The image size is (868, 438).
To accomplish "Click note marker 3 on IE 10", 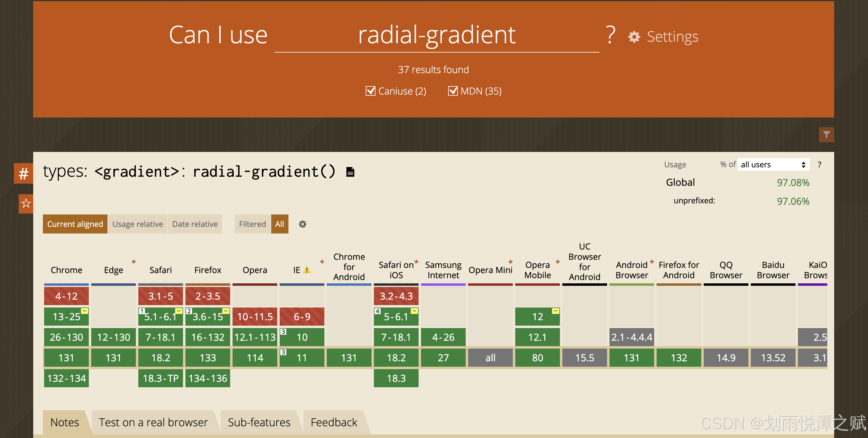I will coord(283,332).
